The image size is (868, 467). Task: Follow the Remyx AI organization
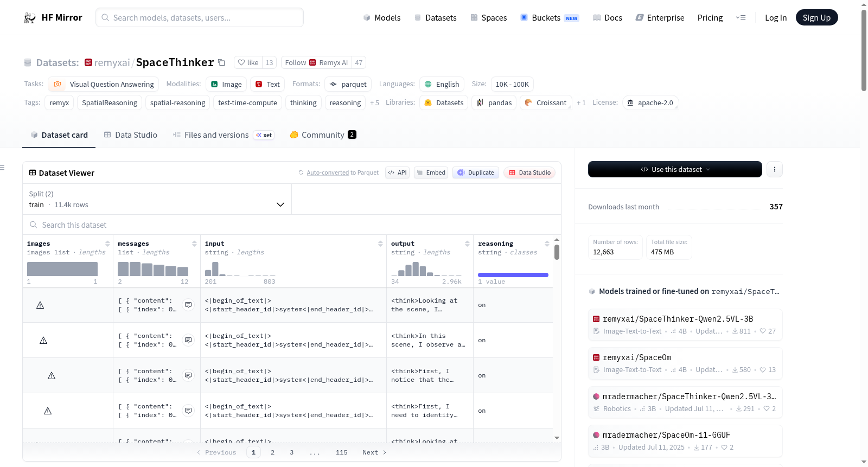click(x=316, y=62)
